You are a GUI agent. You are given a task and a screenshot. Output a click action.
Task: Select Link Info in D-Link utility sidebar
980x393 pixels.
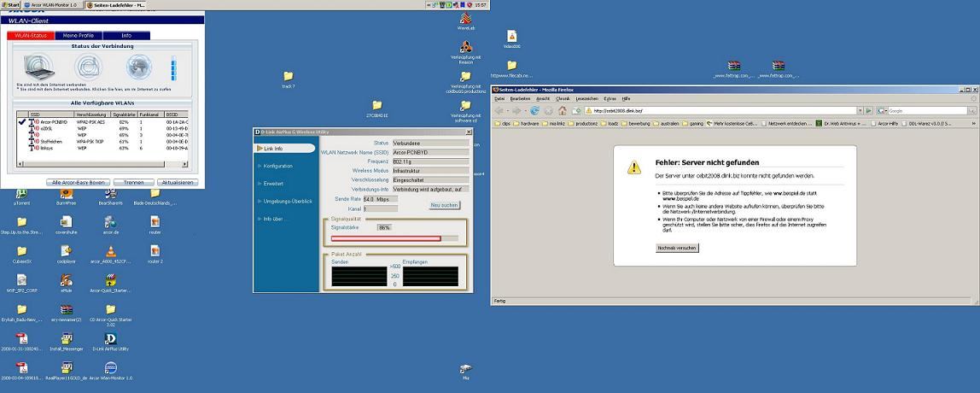(285, 149)
